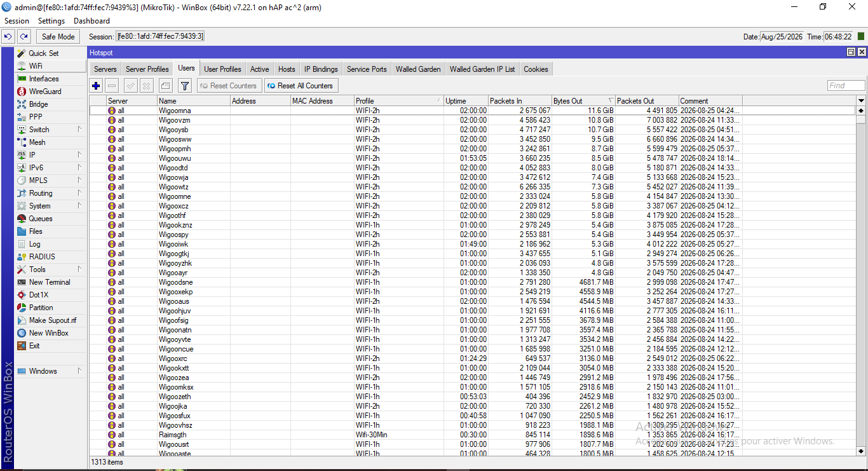Switch to the Walled Garden IP List tab

tap(482, 69)
